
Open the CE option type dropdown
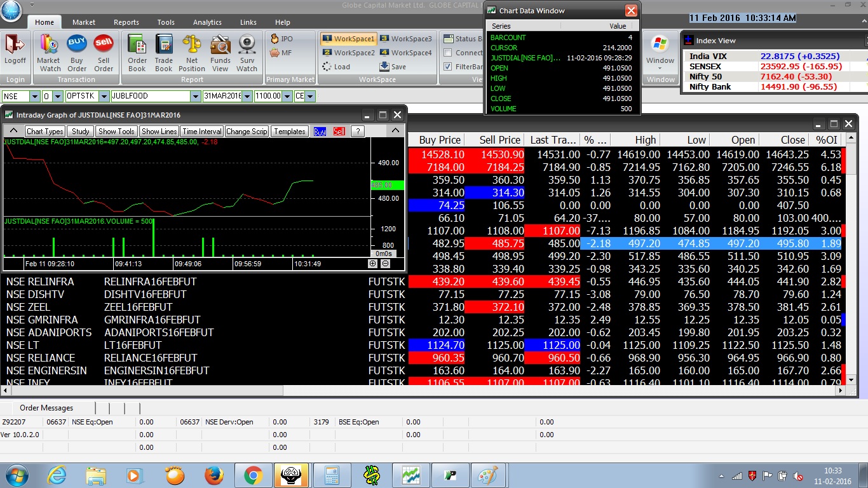coord(310,97)
